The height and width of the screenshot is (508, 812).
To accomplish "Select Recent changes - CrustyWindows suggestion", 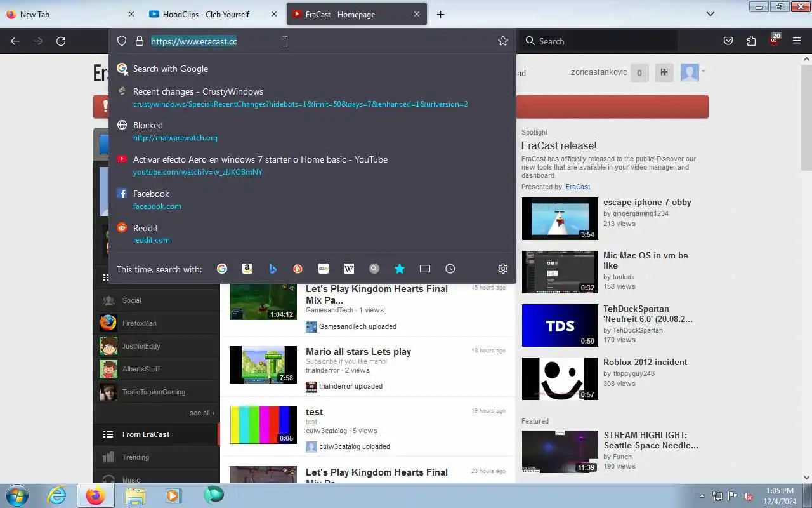I will [x=312, y=97].
